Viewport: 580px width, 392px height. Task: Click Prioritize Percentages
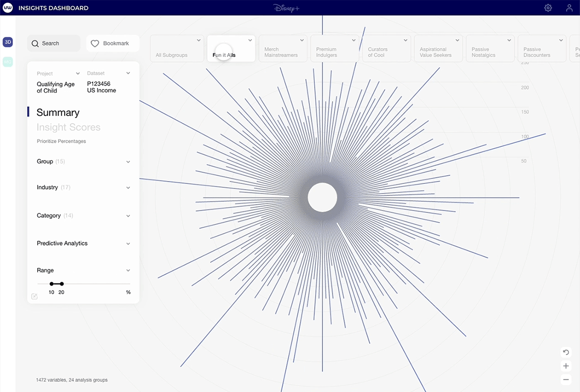tap(61, 141)
